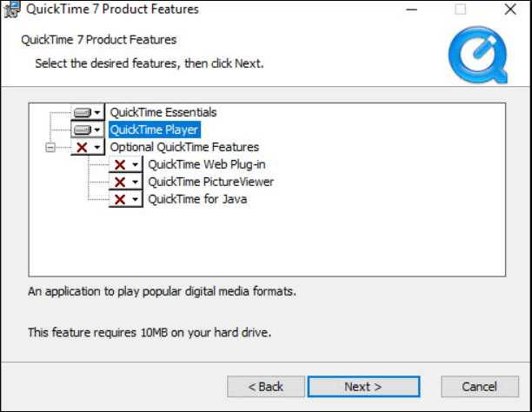Go back with the Back button
Viewport: 532px width, 412px height.
pos(265,386)
